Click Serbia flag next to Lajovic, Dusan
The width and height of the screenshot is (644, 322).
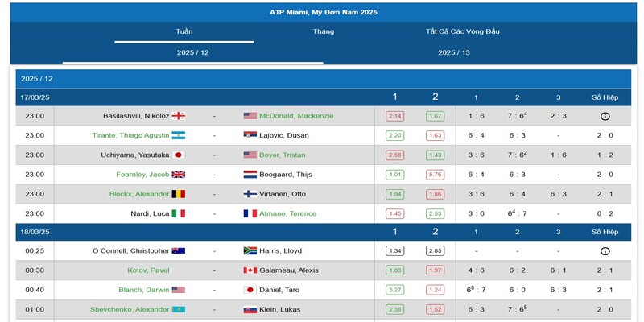(x=250, y=135)
